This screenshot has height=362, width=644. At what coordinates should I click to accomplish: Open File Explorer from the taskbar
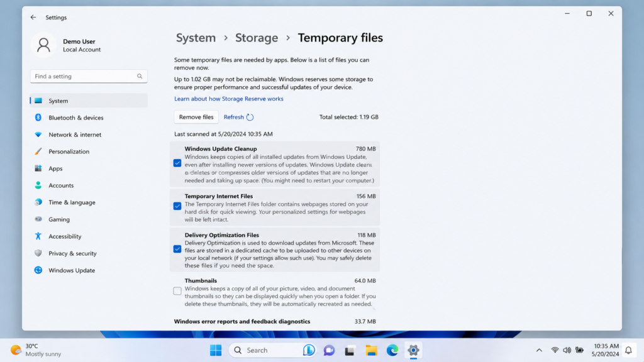pyautogui.click(x=371, y=350)
